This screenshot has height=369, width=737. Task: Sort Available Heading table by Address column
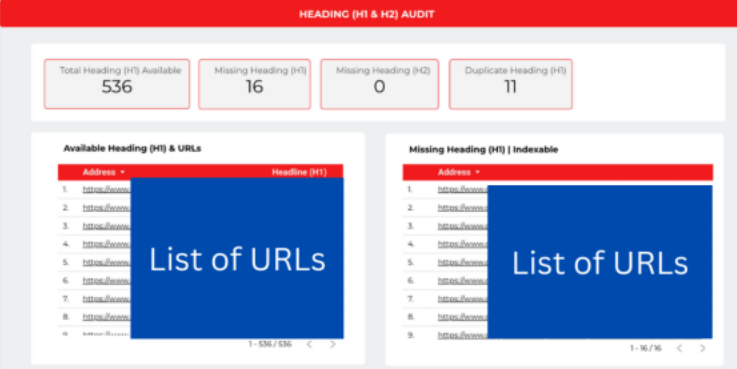click(104, 172)
